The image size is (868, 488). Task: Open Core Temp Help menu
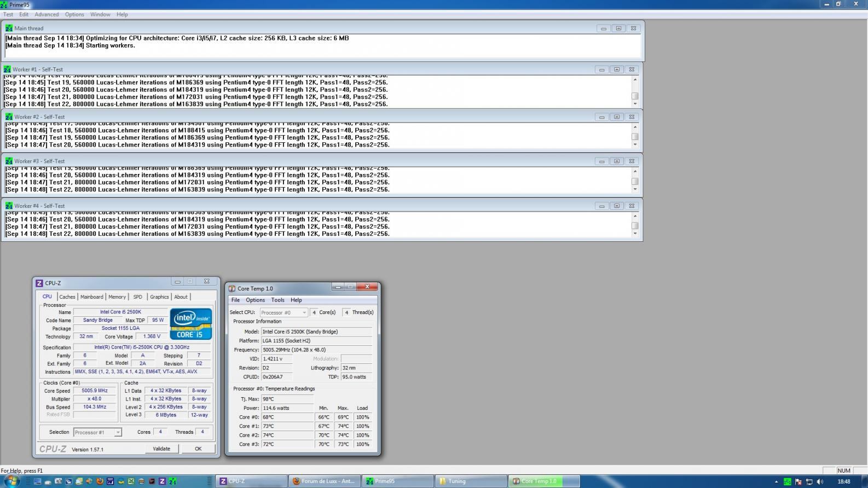[x=296, y=300]
